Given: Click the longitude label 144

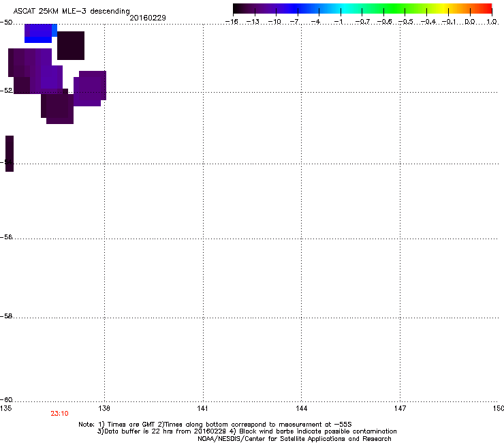Looking at the screenshot, I should click(301, 408).
